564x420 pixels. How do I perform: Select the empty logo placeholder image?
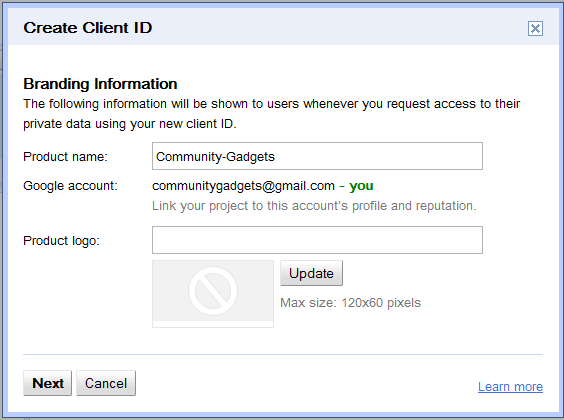coord(213,293)
